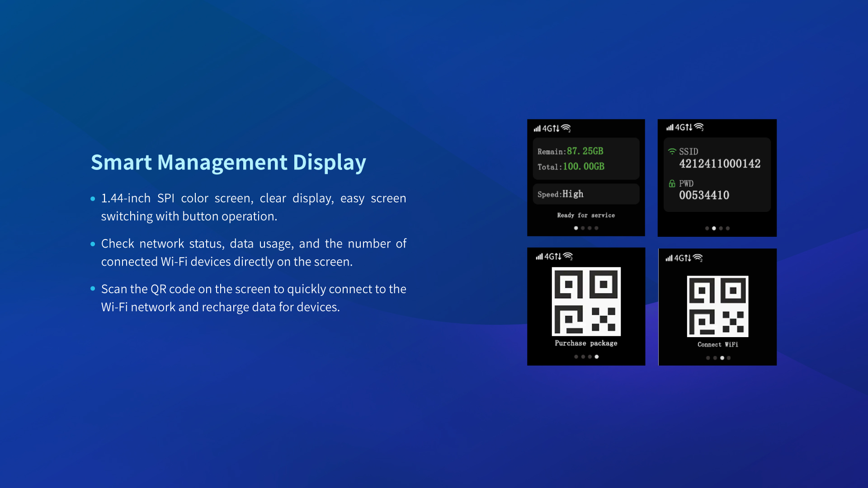Screen dimensions: 868x488
Task: Click the signal bars icon on data usage screen
Action: 537,129
